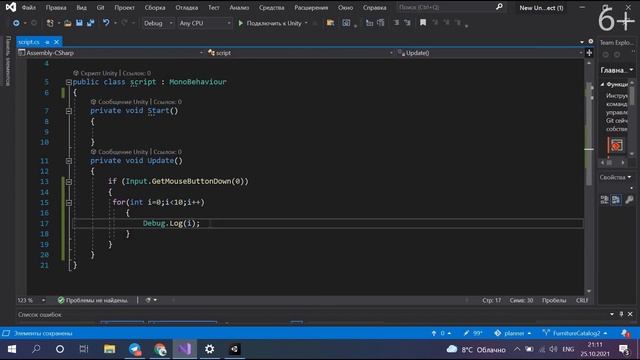Click the pending changes pencil indicator 99*
This screenshot has height=360, width=640.
click(x=473, y=333)
